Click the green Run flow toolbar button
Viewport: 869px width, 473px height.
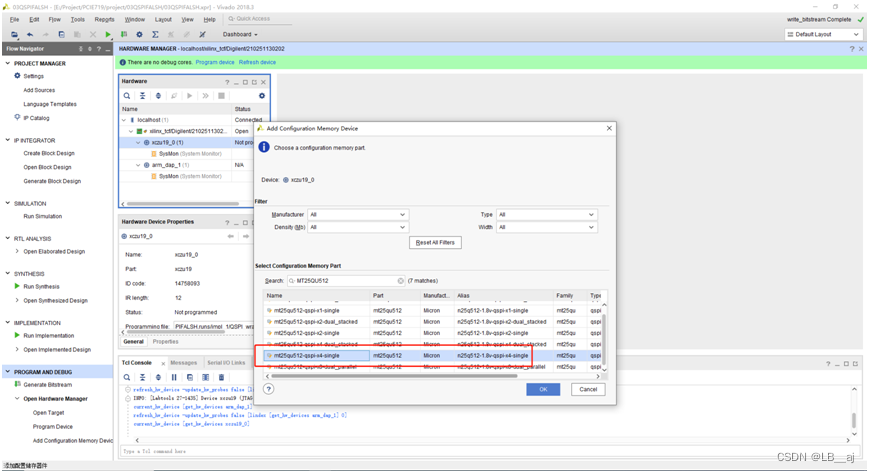[108, 34]
